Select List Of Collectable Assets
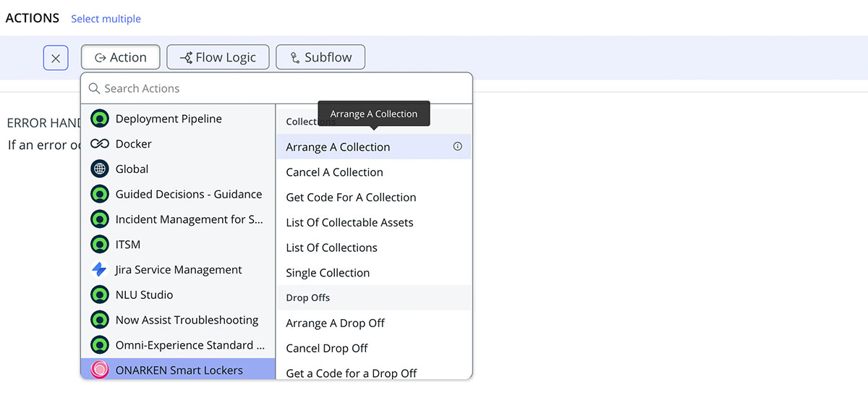 [x=374, y=222]
